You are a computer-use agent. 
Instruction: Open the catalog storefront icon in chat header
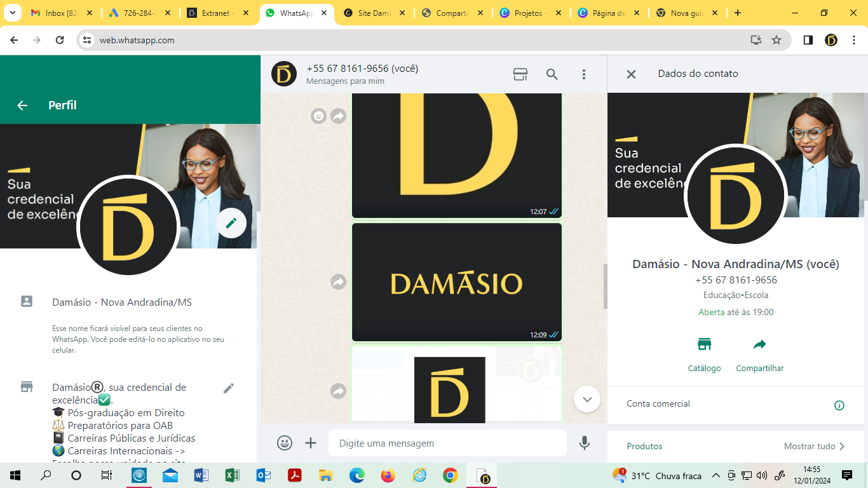coord(520,74)
